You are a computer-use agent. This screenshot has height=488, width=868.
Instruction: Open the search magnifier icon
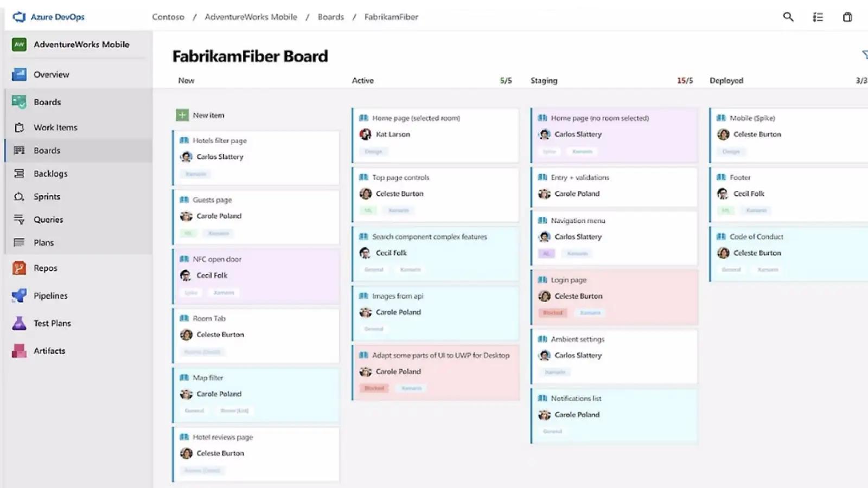788,17
